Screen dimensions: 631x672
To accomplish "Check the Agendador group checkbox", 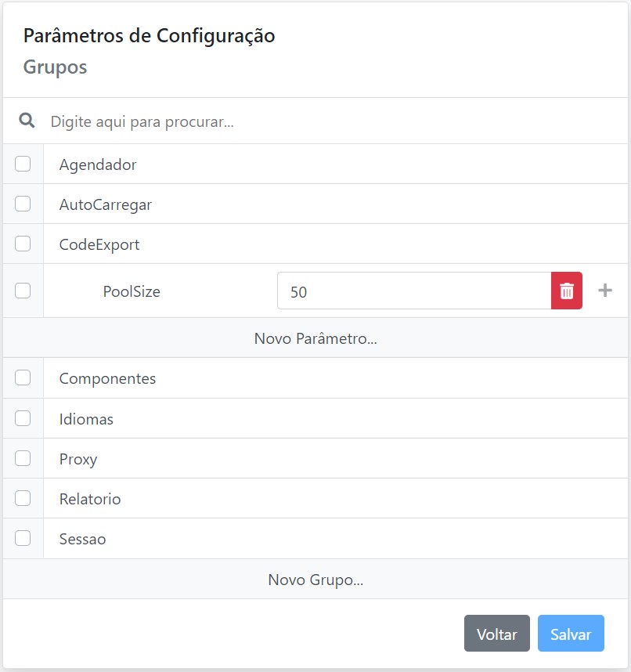I will (x=23, y=164).
